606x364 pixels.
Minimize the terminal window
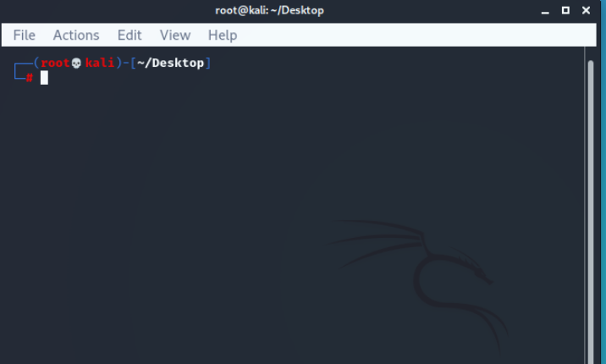click(x=545, y=11)
